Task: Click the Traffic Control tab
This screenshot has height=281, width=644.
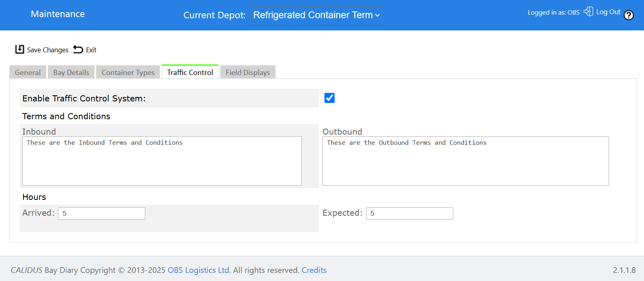Action: pos(190,72)
